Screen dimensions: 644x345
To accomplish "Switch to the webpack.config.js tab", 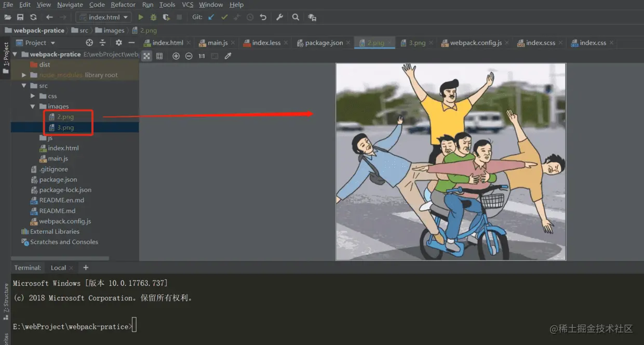I will (x=476, y=43).
